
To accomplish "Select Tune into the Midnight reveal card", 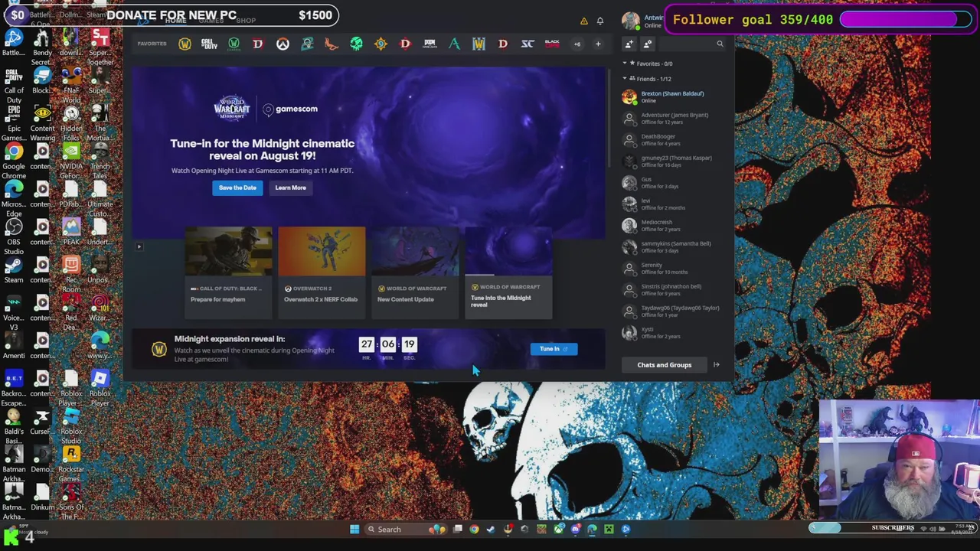I will coord(508,272).
